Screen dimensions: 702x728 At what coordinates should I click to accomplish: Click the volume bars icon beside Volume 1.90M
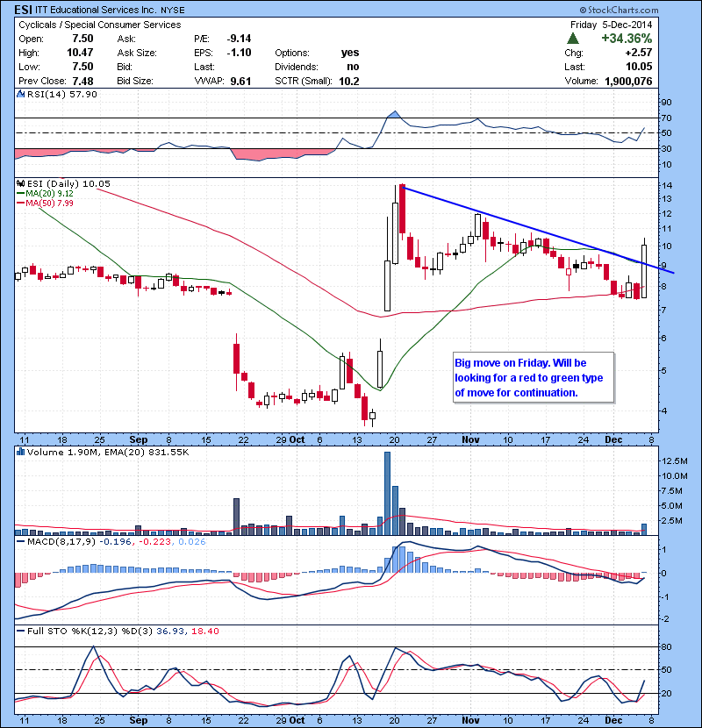20,452
